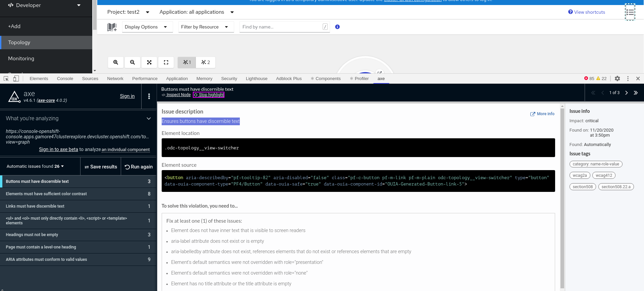Toggle the DevTools device toolbar icon
The image size is (644, 291).
click(x=16, y=78)
